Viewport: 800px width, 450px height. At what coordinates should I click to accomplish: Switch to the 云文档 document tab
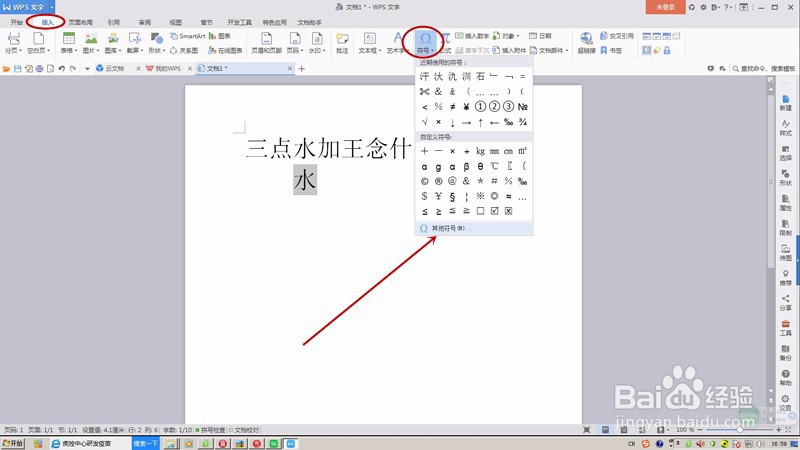point(118,68)
